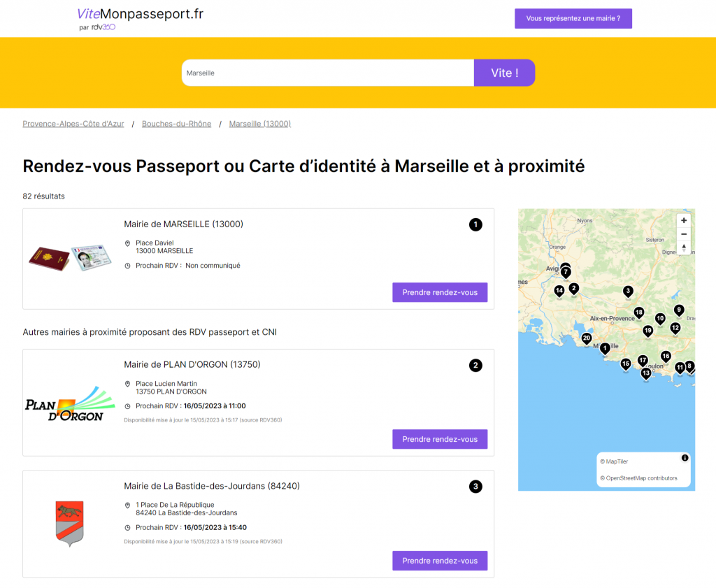The width and height of the screenshot is (716, 588).
Task: Zoom out on the map
Action: click(x=683, y=234)
